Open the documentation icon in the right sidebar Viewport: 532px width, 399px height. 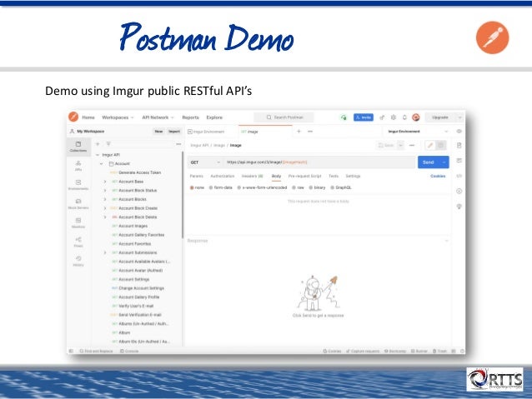(x=459, y=146)
